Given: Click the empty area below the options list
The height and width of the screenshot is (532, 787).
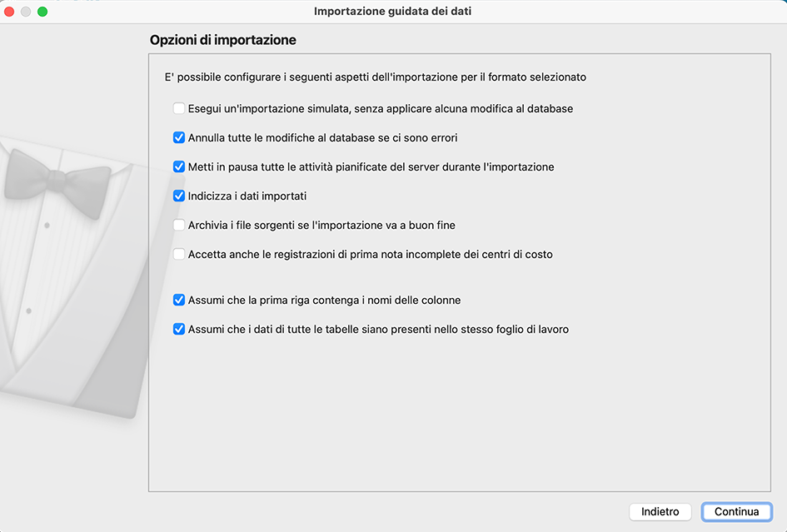Looking at the screenshot, I should click(458, 416).
